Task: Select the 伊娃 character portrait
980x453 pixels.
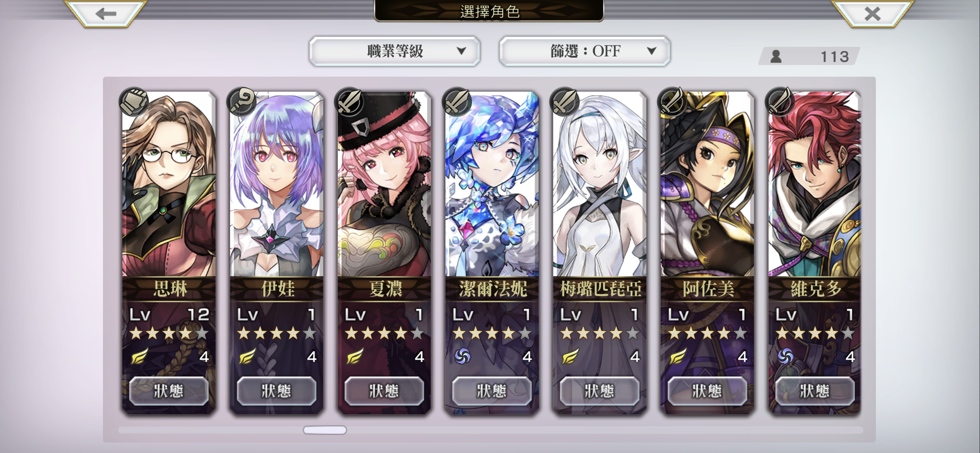Action: (276, 184)
